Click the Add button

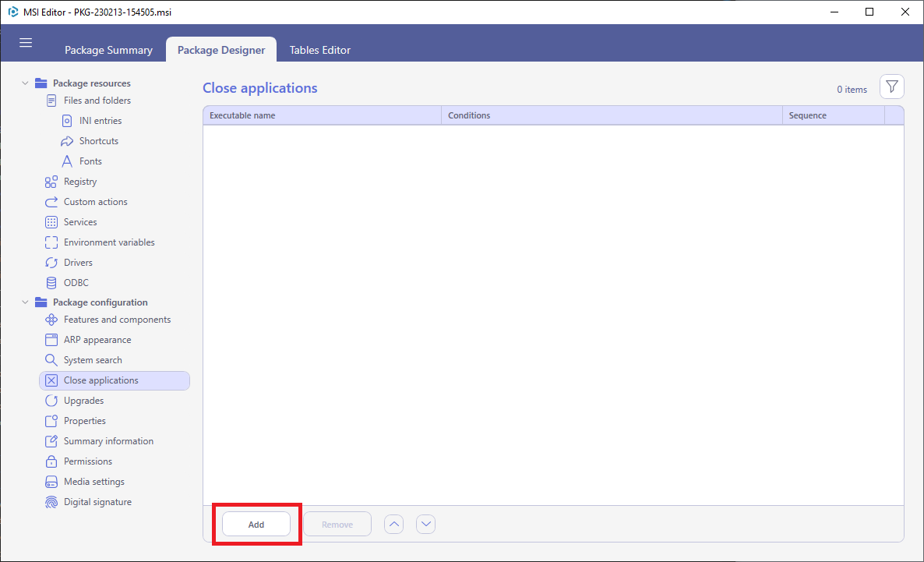click(x=256, y=525)
